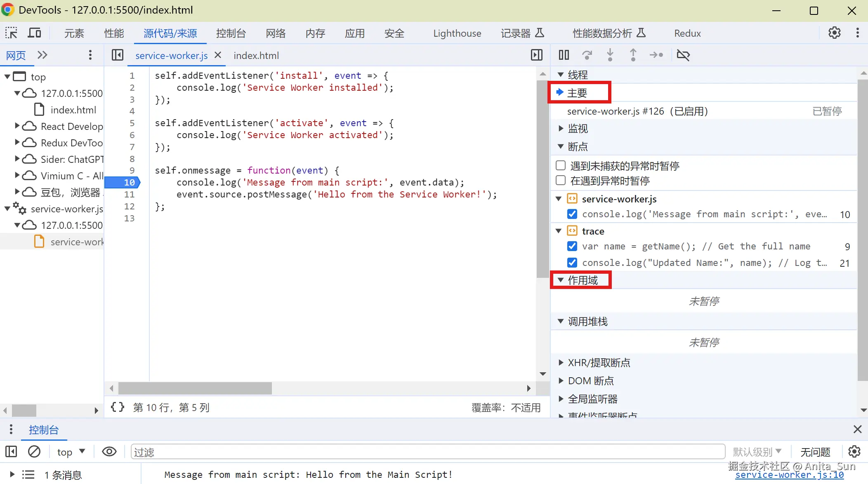Collapse the 断点 breakpoints section
The image size is (868, 484).
(561, 146)
